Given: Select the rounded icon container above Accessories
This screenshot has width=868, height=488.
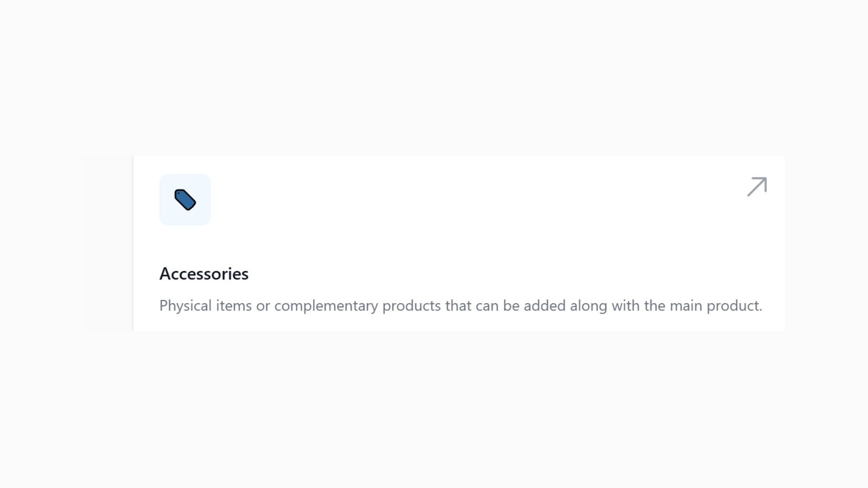Looking at the screenshot, I should coord(185,200).
